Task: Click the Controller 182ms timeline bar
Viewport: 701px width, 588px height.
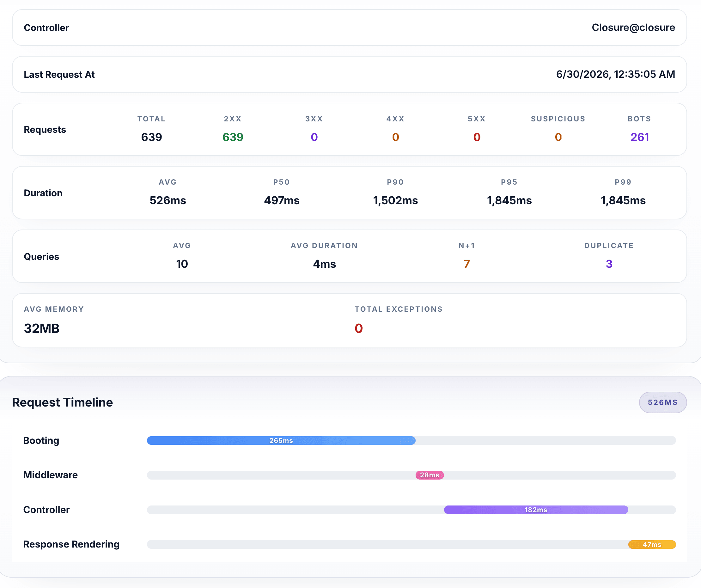Action: (x=536, y=510)
